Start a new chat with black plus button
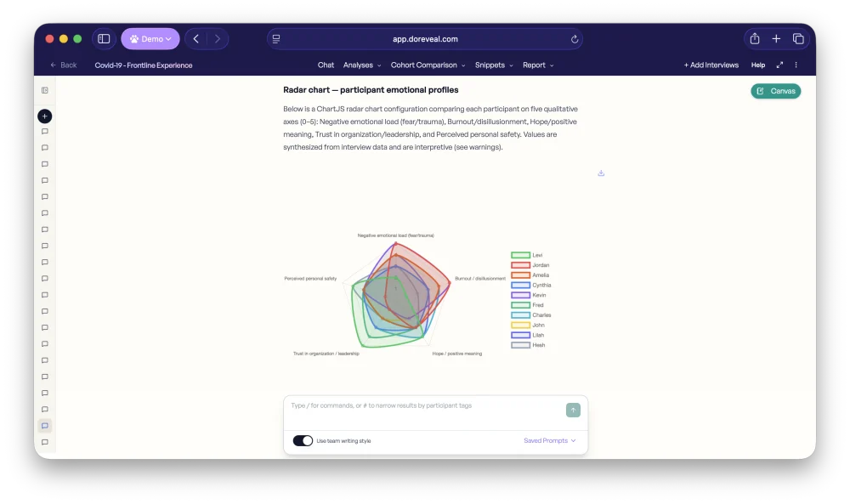850x504 pixels. (45, 116)
